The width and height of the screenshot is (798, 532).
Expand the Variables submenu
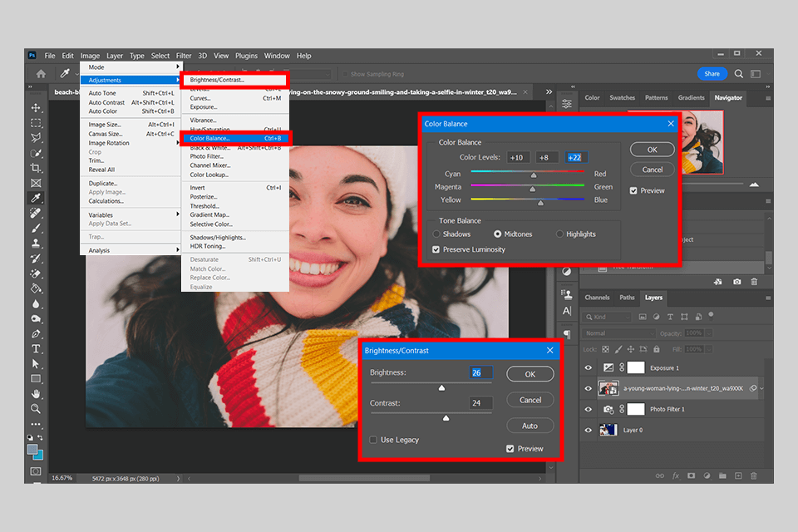pos(178,214)
